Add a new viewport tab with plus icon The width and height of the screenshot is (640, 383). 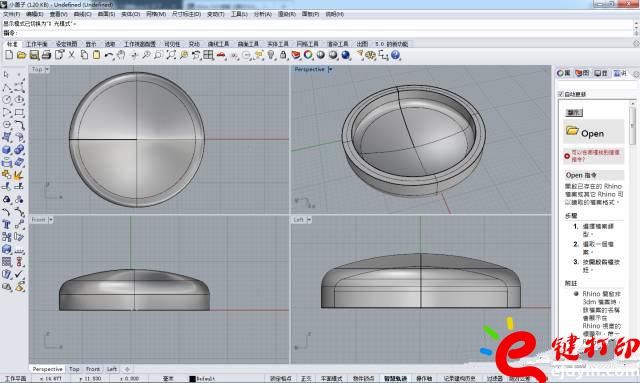point(127,369)
